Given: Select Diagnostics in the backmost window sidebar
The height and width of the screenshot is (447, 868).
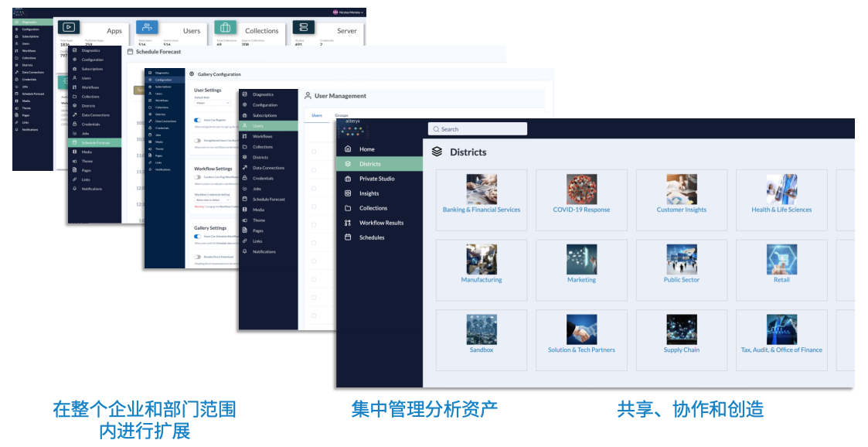Looking at the screenshot, I should pos(32,22).
